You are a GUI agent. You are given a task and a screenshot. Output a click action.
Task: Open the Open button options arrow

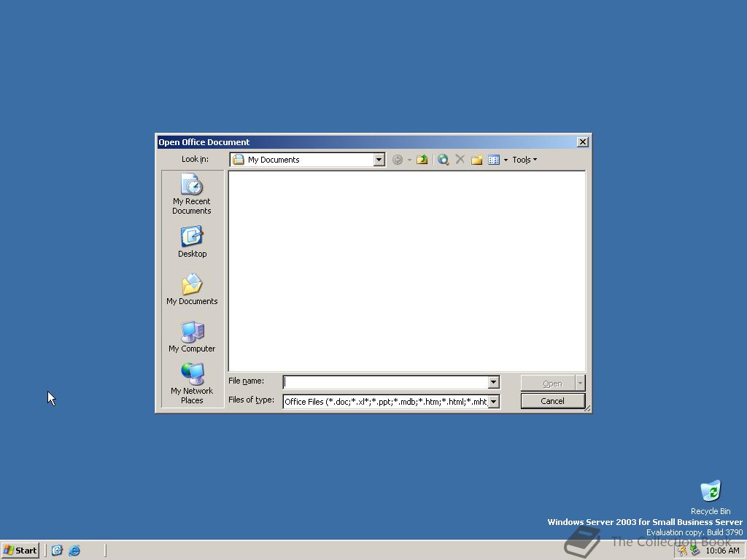[580, 383]
